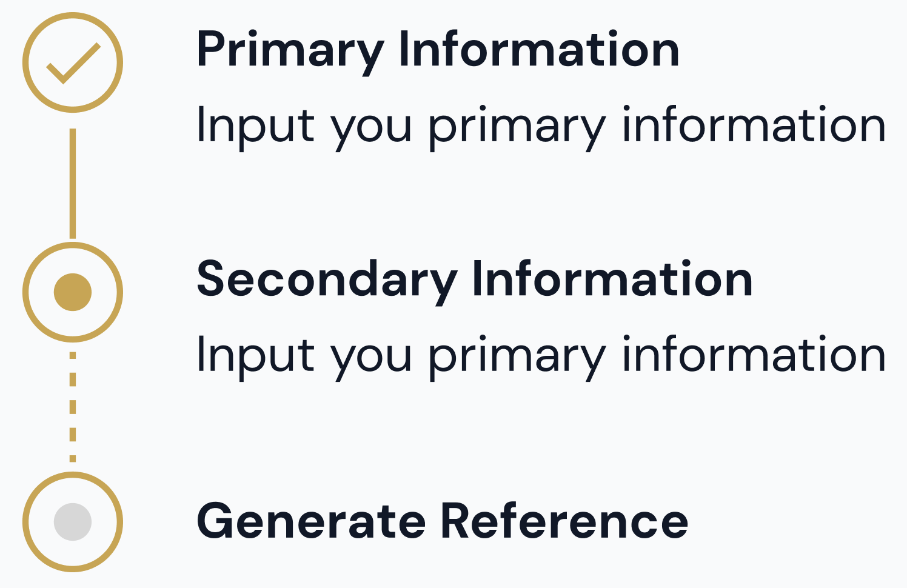Jump to the Generate Reference step title
Screen dimensions: 907x588
(443, 521)
